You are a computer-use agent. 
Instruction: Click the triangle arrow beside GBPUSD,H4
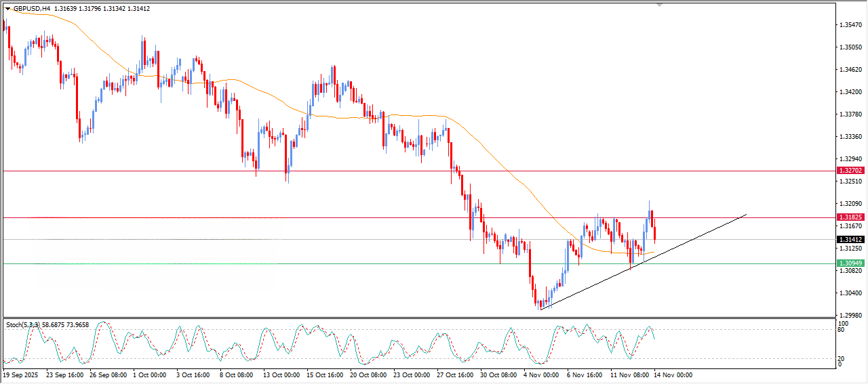pos(7,9)
